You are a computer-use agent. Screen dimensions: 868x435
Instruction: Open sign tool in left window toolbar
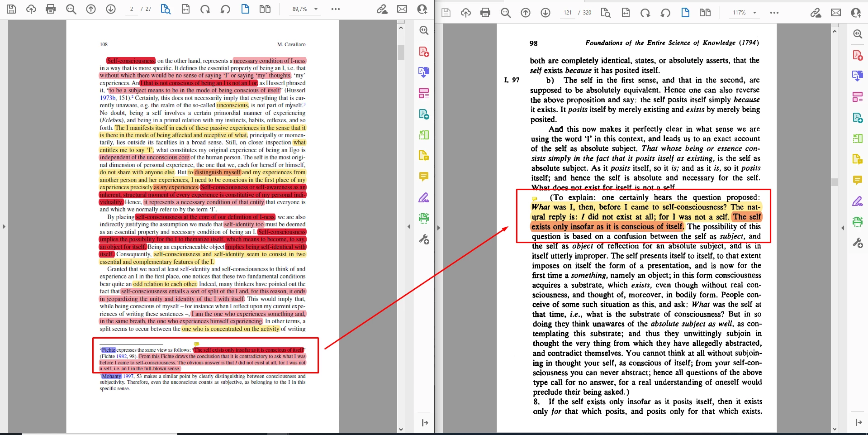(x=382, y=9)
